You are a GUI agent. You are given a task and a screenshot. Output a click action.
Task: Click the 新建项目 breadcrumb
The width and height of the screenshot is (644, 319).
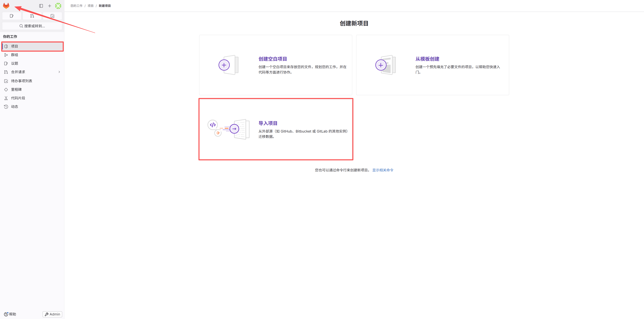104,6
